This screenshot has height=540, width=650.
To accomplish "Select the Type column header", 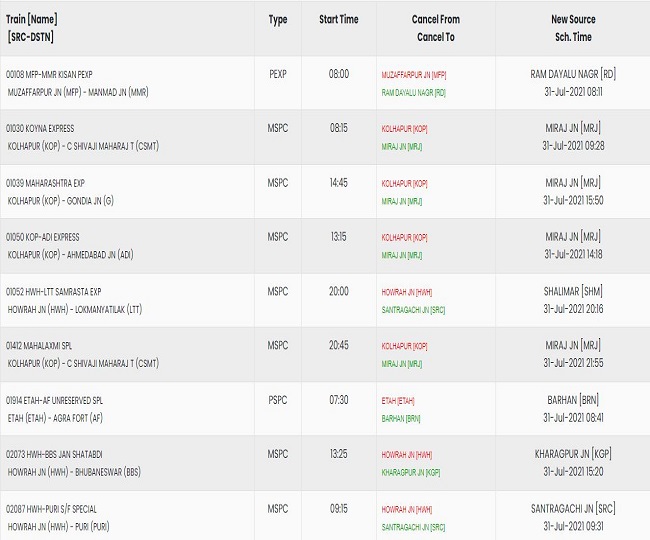I will pos(278,19).
